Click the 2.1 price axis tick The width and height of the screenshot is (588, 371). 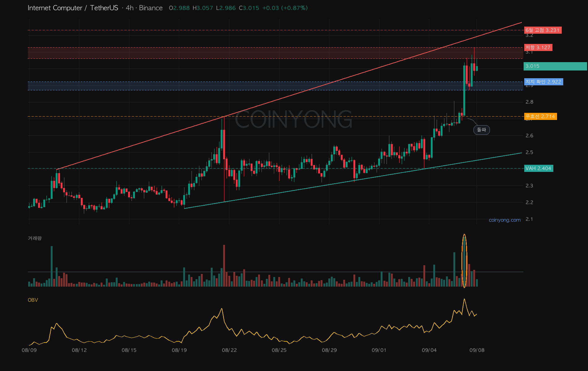(x=530, y=219)
